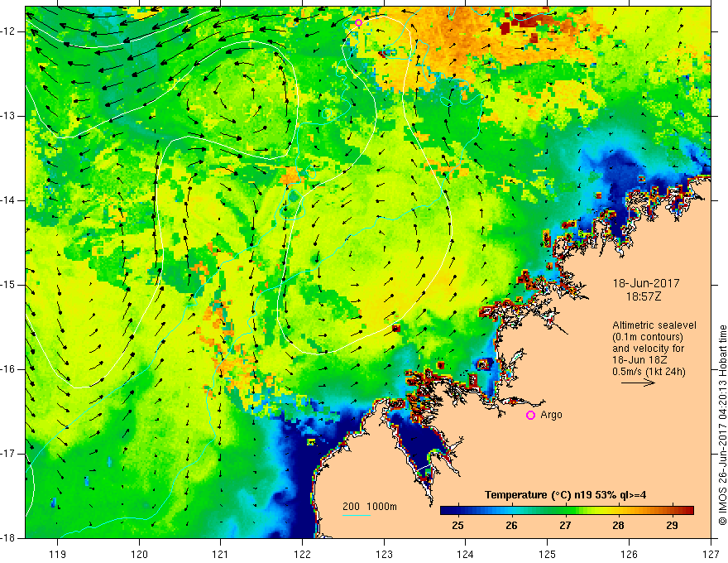728x563 pixels.
Task: Click the magenta Argo float marker near the top edge
Action: (x=358, y=22)
